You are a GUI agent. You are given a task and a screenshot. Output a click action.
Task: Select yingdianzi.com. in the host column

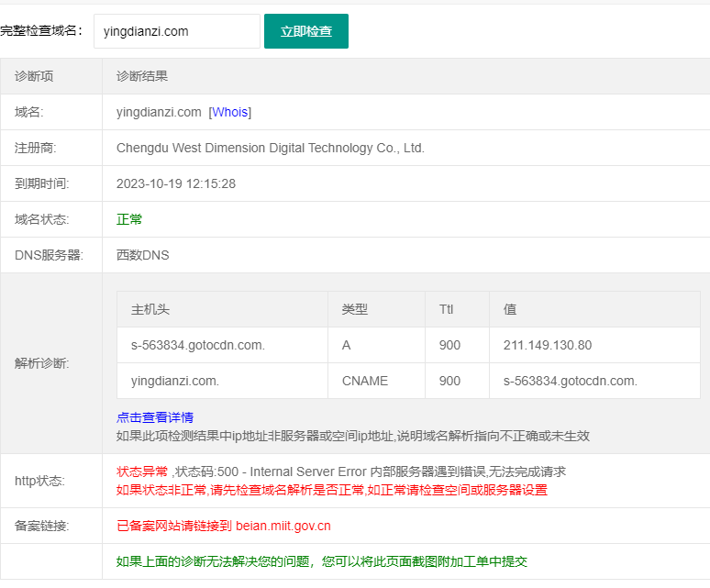tap(174, 381)
